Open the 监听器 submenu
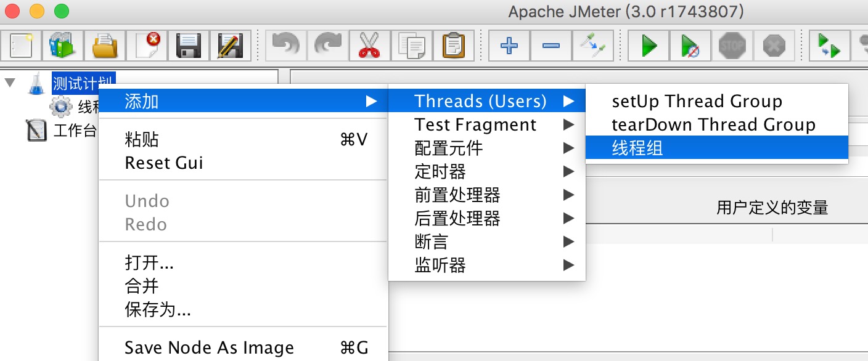This screenshot has height=361, width=868. point(487,265)
